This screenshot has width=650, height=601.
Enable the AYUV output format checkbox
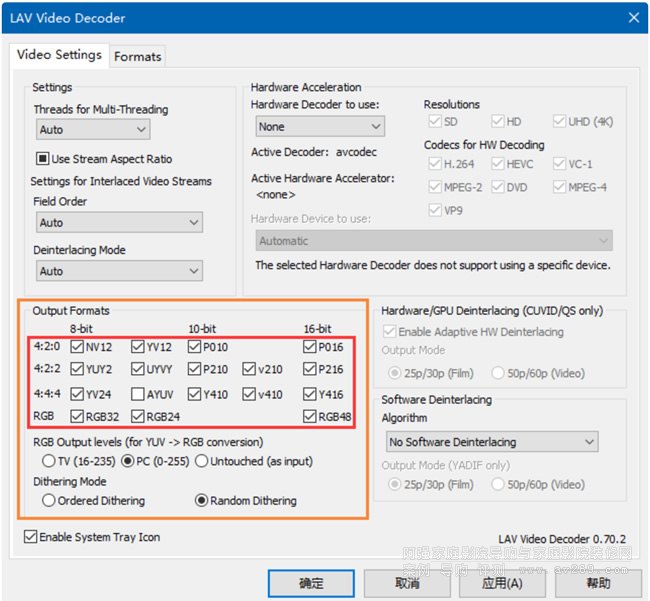tap(137, 394)
